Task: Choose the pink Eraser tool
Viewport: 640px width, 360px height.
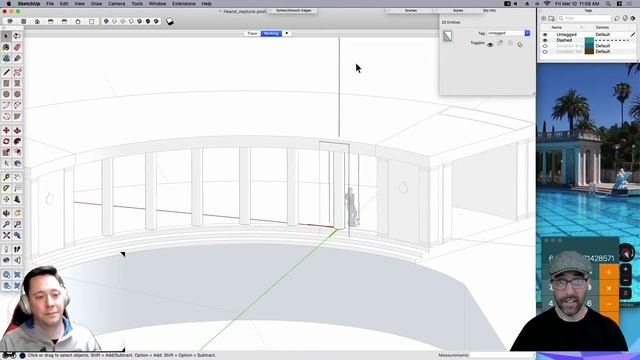Action: pos(17,47)
